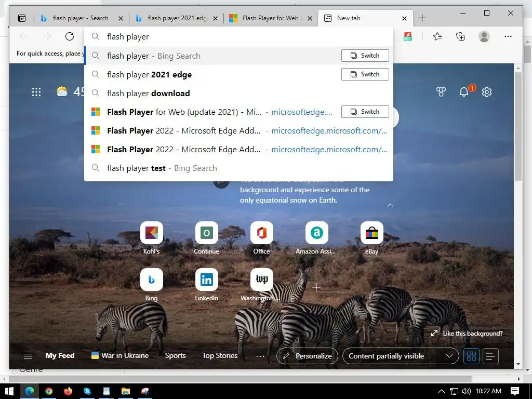
Task: Click the back navigation arrow
Action: [24, 36]
